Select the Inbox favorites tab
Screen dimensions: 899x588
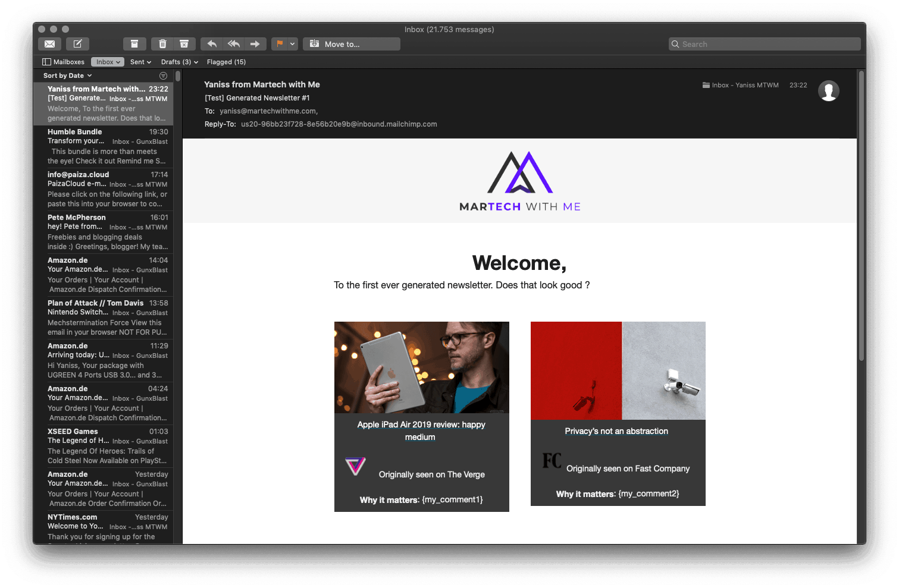coord(108,62)
